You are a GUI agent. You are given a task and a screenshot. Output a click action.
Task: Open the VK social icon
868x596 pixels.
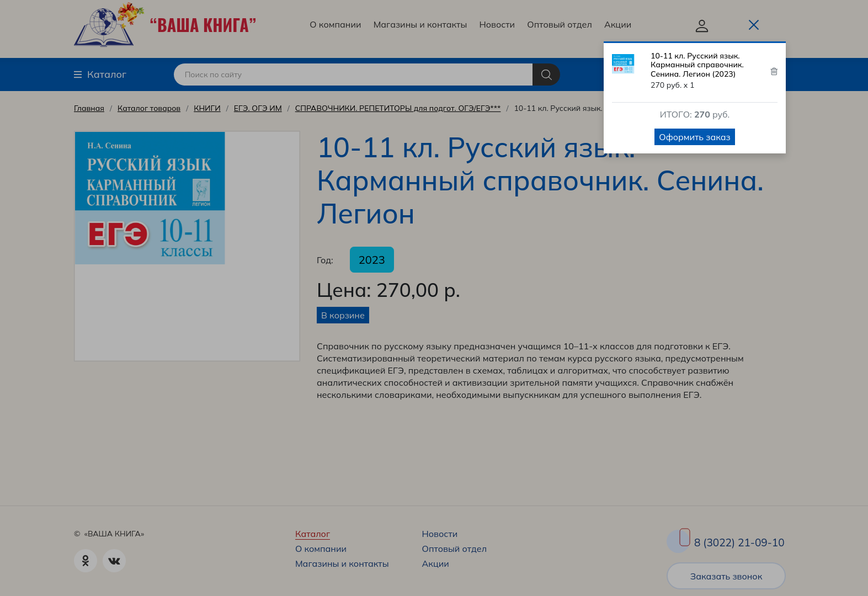coord(114,561)
